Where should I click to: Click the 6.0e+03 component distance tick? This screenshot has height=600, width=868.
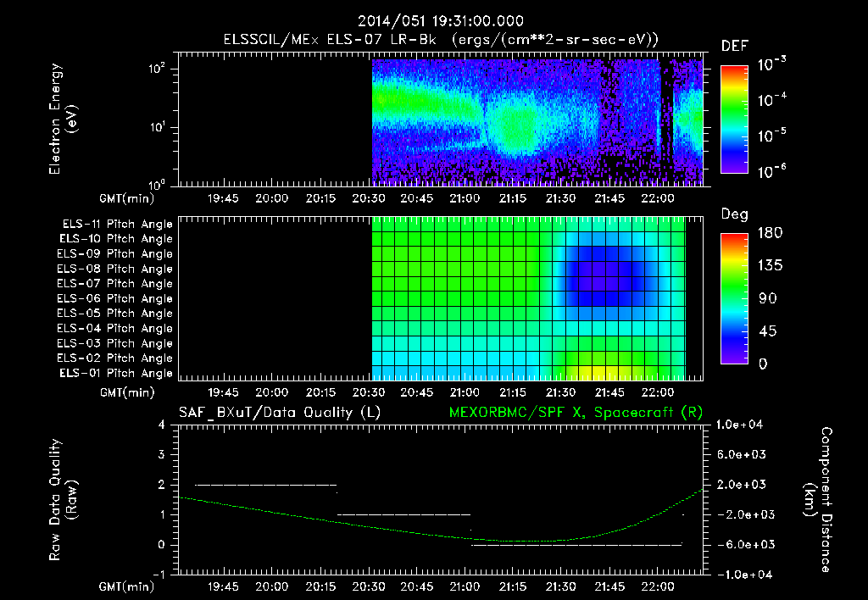coord(741,455)
